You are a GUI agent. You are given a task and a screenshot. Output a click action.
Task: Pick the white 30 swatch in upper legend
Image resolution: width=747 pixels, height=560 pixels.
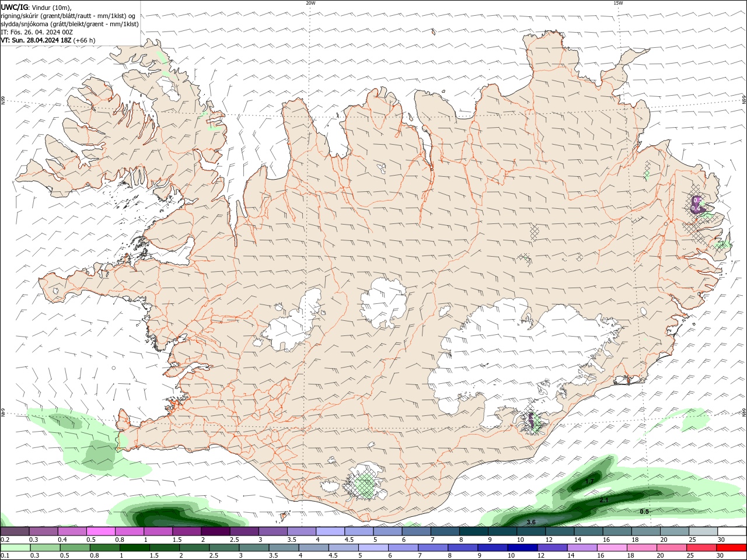pos(732,531)
